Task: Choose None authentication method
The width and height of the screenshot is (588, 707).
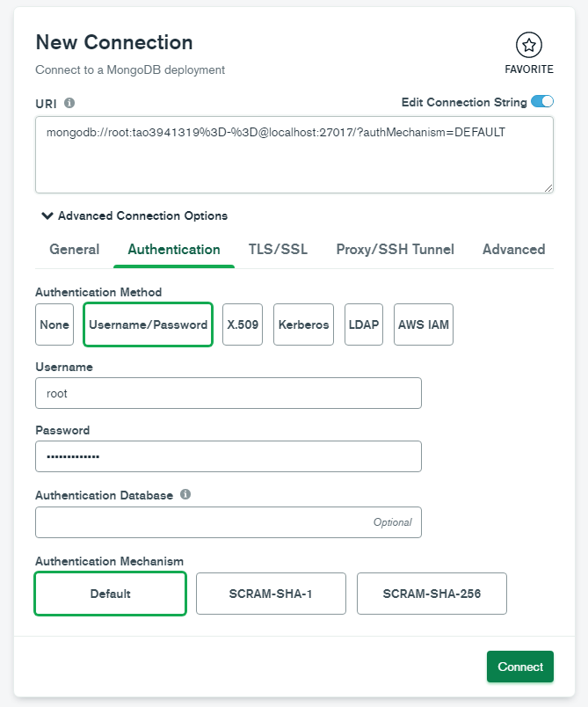Action: (54, 324)
